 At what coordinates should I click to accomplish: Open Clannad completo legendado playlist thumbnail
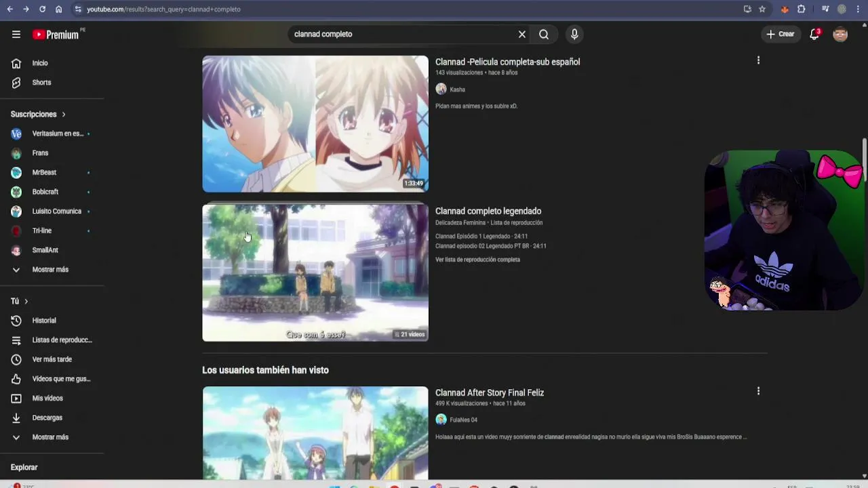[315, 273]
